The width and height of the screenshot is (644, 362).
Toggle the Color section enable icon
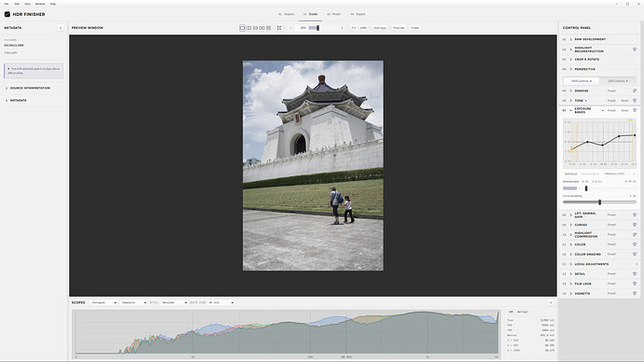pos(635,244)
